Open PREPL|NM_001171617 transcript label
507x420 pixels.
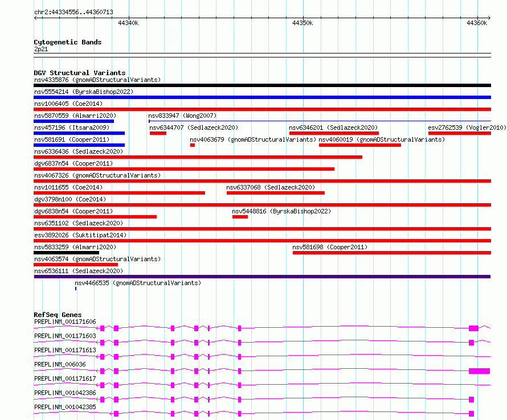[x=65, y=378]
